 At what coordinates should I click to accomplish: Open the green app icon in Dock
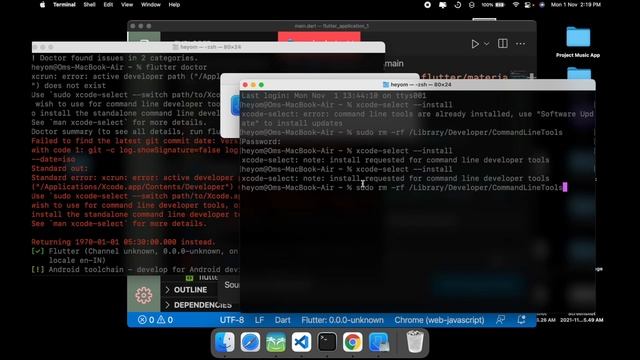point(276,342)
